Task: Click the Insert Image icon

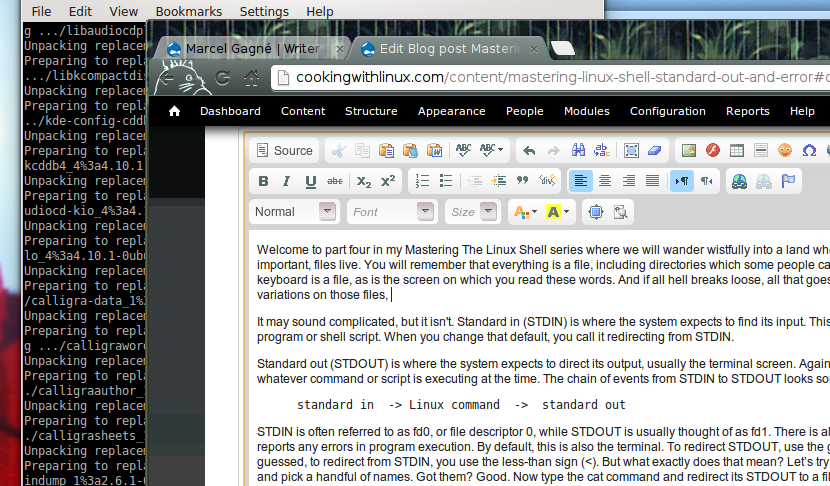Action: tap(689, 151)
